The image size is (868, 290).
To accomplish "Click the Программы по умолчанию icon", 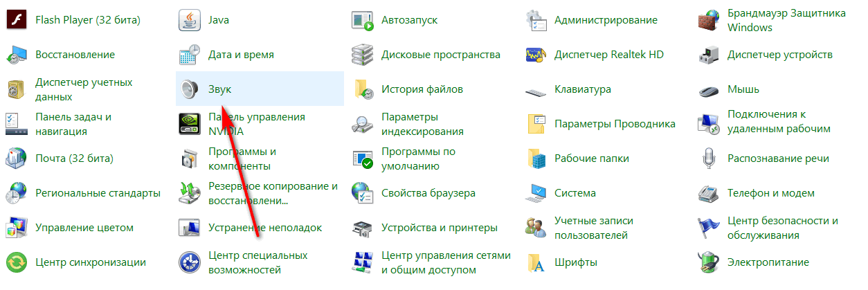I will click(362, 158).
